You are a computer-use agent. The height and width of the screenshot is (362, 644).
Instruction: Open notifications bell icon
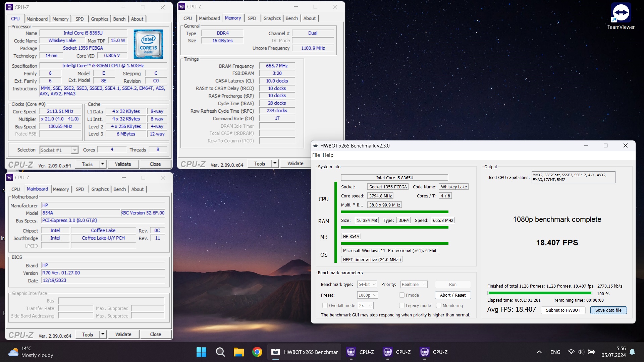click(632, 352)
